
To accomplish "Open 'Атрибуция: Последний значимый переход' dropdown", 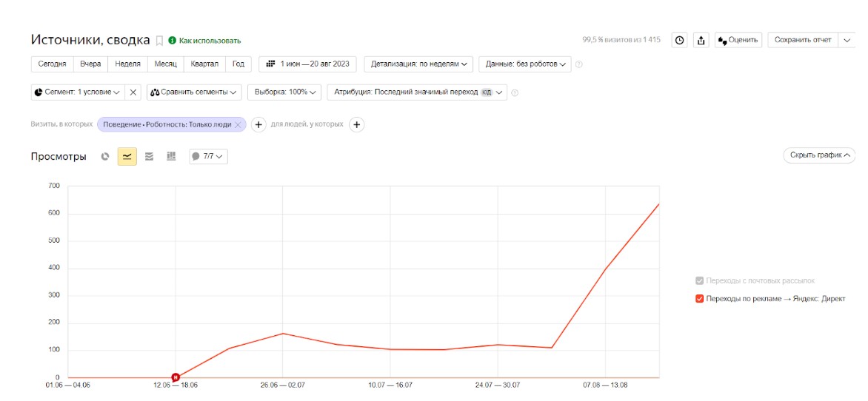I will (417, 92).
